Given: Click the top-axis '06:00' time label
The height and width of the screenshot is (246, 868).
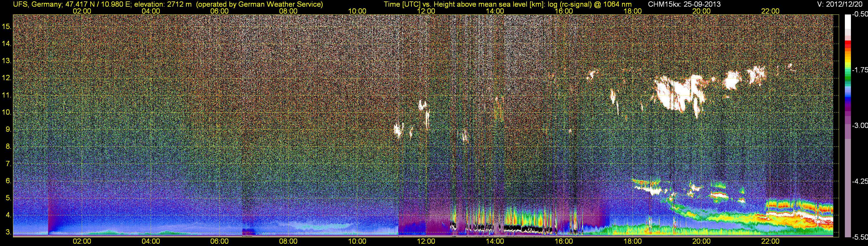Looking at the screenshot, I should pos(219,11).
